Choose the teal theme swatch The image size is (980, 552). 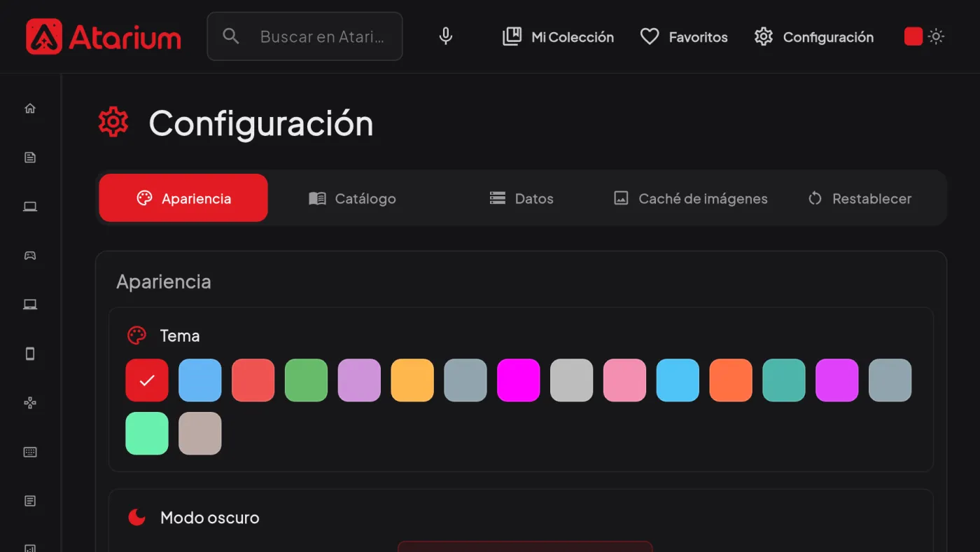pos(784,380)
